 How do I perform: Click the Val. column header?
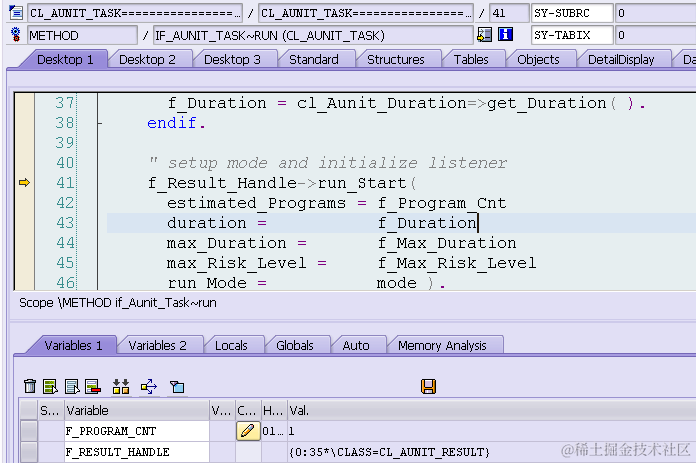click(x=492, y=410)
